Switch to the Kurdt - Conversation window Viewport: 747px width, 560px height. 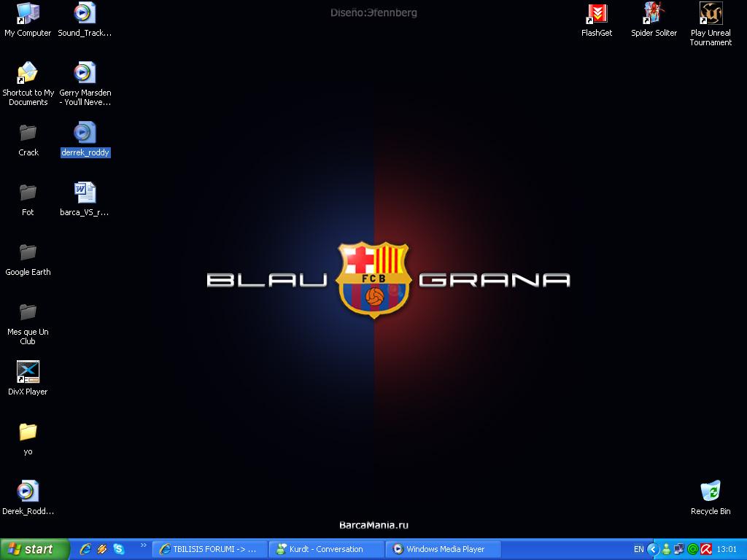click(x=327, y=550)
